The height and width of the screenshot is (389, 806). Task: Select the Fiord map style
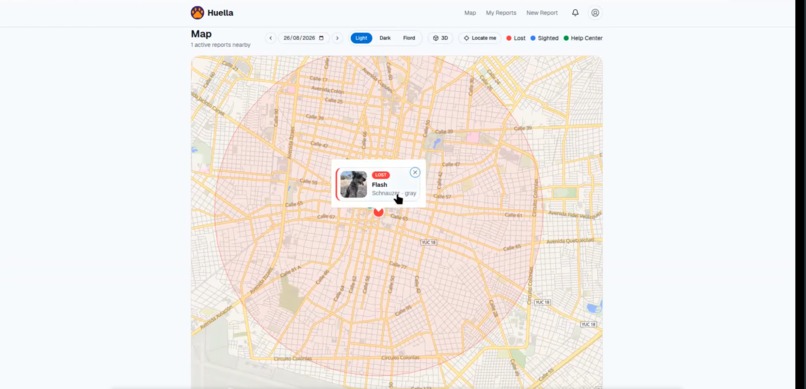pos(409,38)
